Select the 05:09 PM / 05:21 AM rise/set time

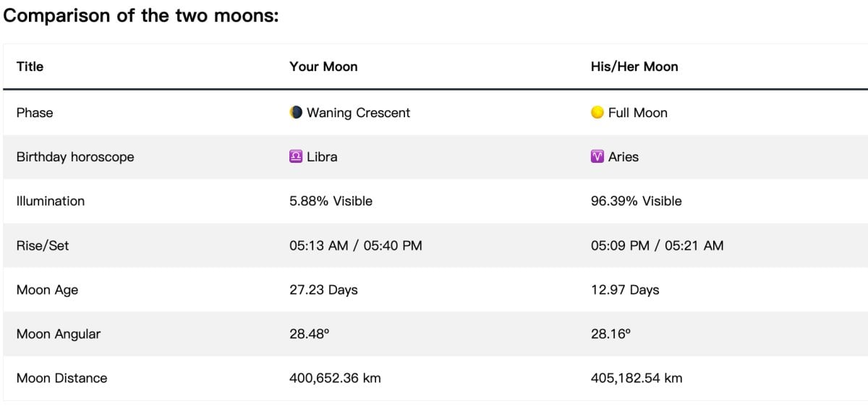[657, 245]
